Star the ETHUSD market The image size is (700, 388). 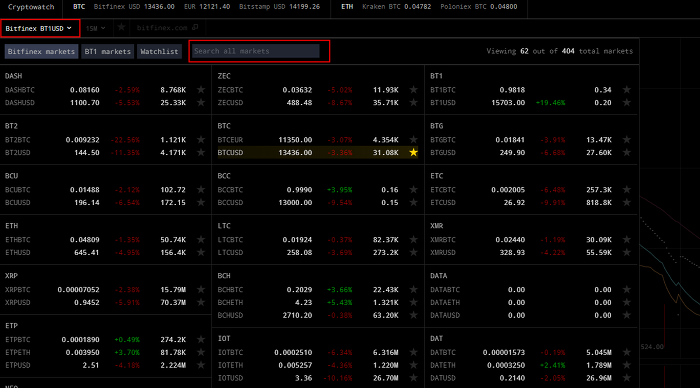point(201,252)
